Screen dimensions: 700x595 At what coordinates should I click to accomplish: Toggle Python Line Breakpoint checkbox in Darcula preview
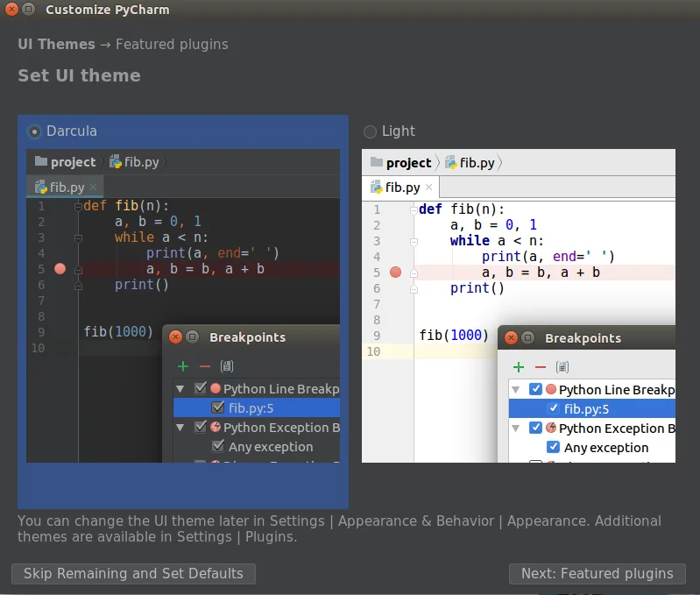click(201, 388)
